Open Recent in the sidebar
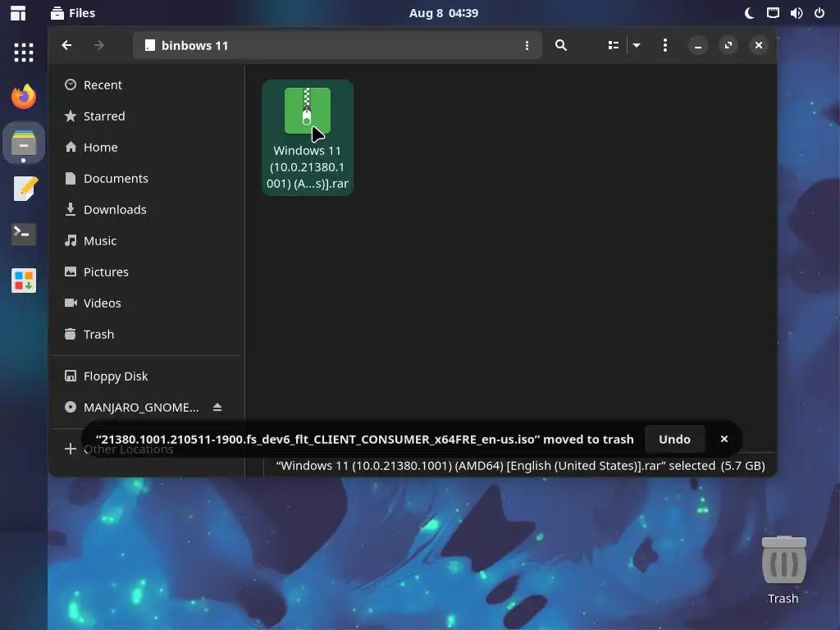Screen dimensions: 840x630 pos(146,84)
